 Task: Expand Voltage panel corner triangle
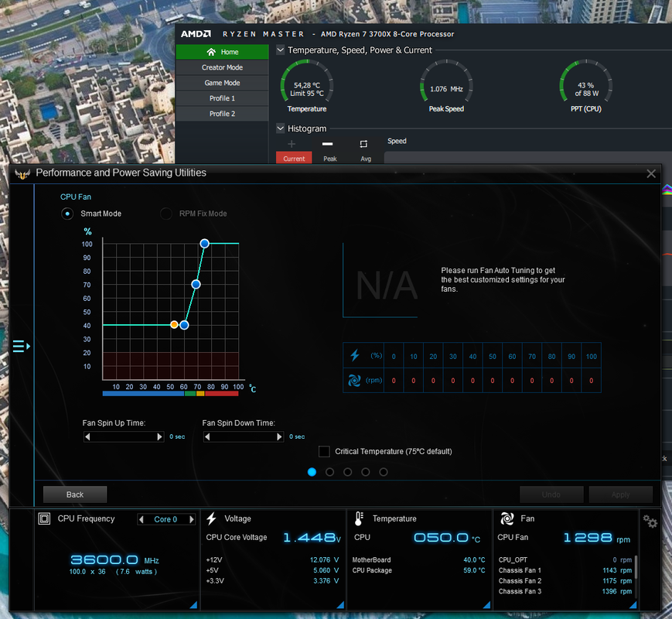pyautogui.click(x=340, y=604)
